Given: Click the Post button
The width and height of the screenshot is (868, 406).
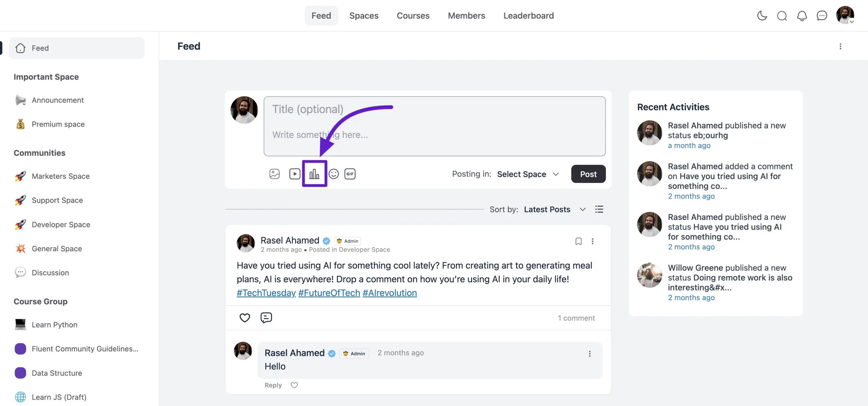Looking at the screenshot, I should 588,174.
